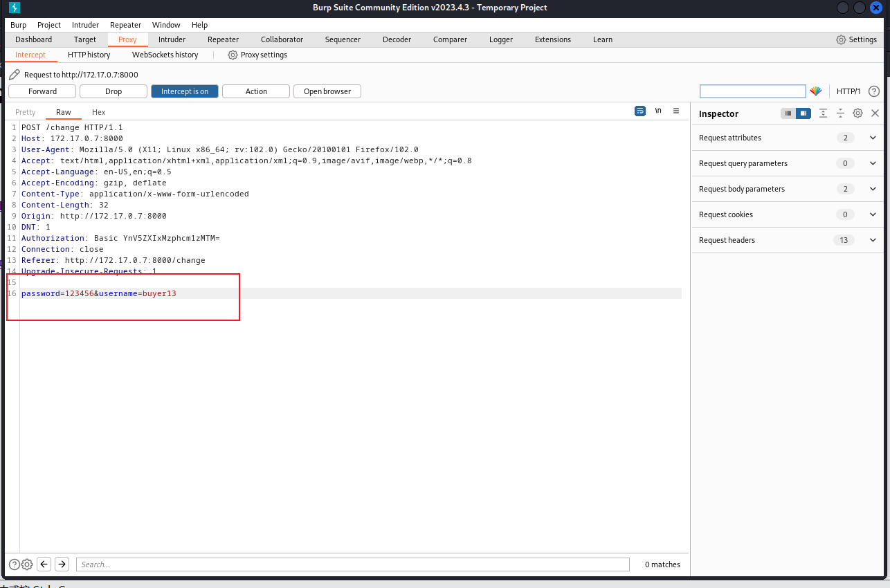Click the POST /change request line
This screenshot has height=588, width=890.
(72, 127)
